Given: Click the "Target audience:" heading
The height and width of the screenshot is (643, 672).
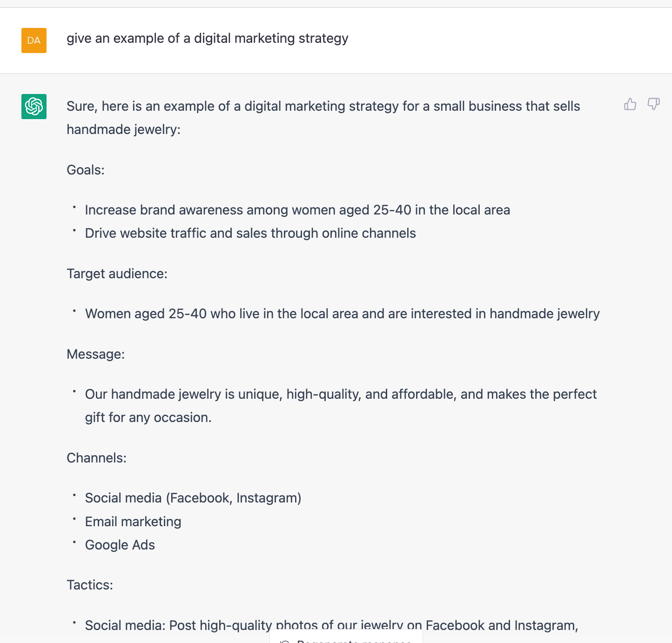Looking at the screenshot, I should coord(117,274).
